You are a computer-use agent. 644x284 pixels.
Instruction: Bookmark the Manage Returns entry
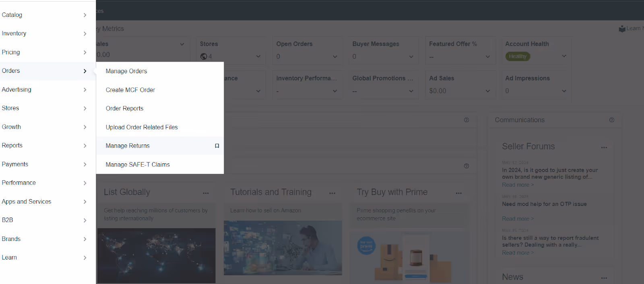coord(217,146)
